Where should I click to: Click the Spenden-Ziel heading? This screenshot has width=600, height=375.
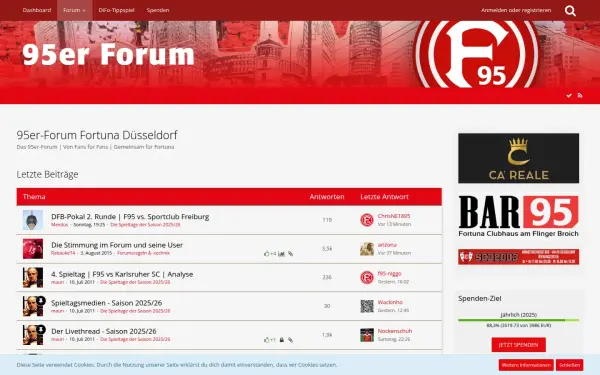[479, 298]
